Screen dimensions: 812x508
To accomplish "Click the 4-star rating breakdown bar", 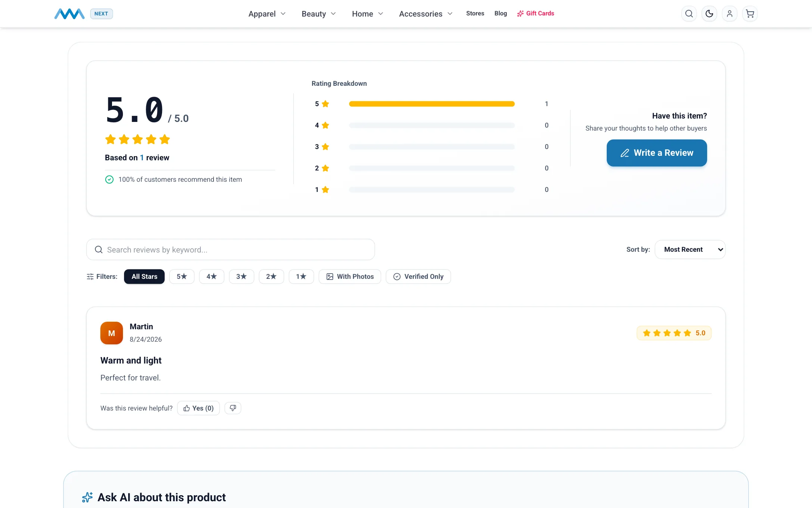I will (432, 125).
